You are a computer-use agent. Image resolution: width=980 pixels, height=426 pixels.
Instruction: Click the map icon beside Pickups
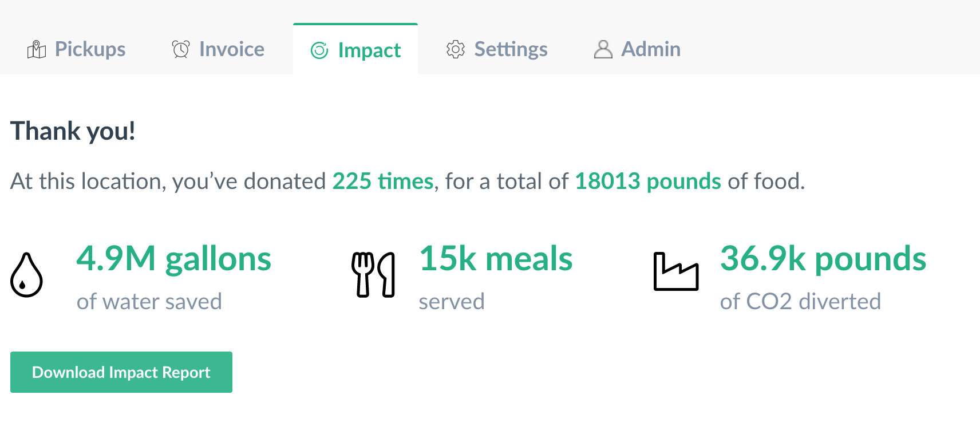click(37, 50)
